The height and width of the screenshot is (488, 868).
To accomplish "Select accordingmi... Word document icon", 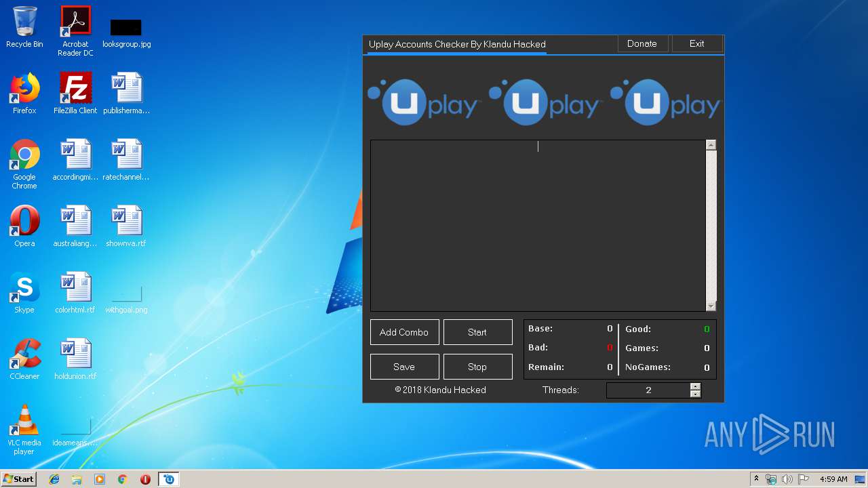I will pos(75,160).
